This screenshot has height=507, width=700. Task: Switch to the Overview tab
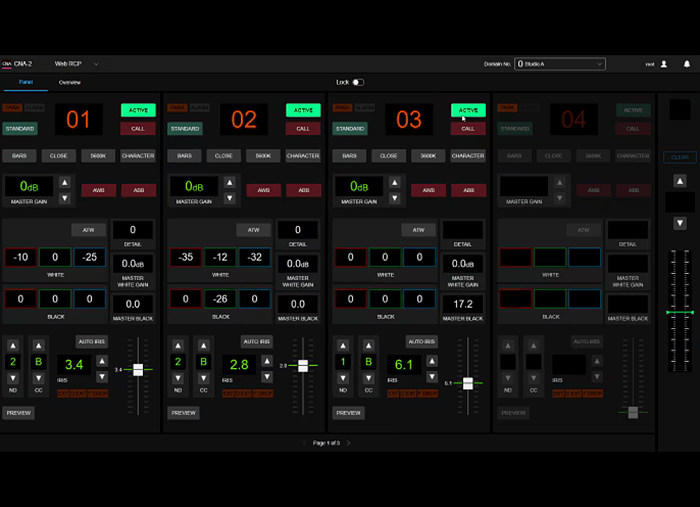pos(70,83)
